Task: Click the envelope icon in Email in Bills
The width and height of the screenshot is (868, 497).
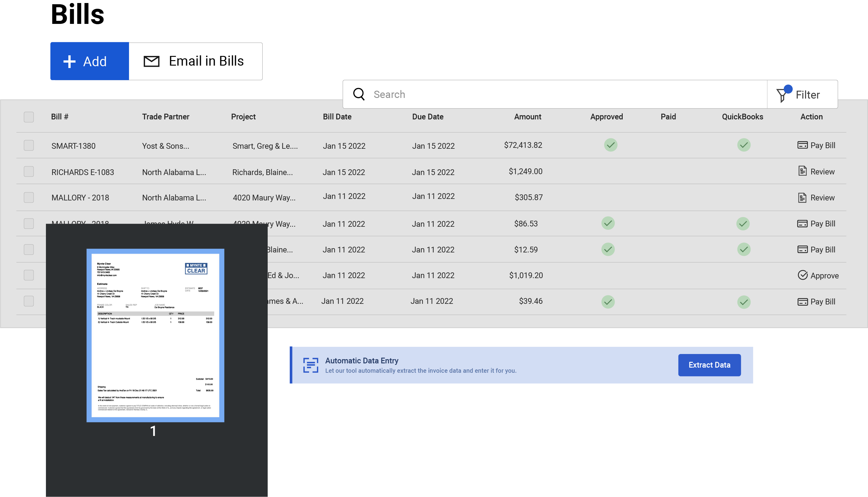Action: click(151, 61)
